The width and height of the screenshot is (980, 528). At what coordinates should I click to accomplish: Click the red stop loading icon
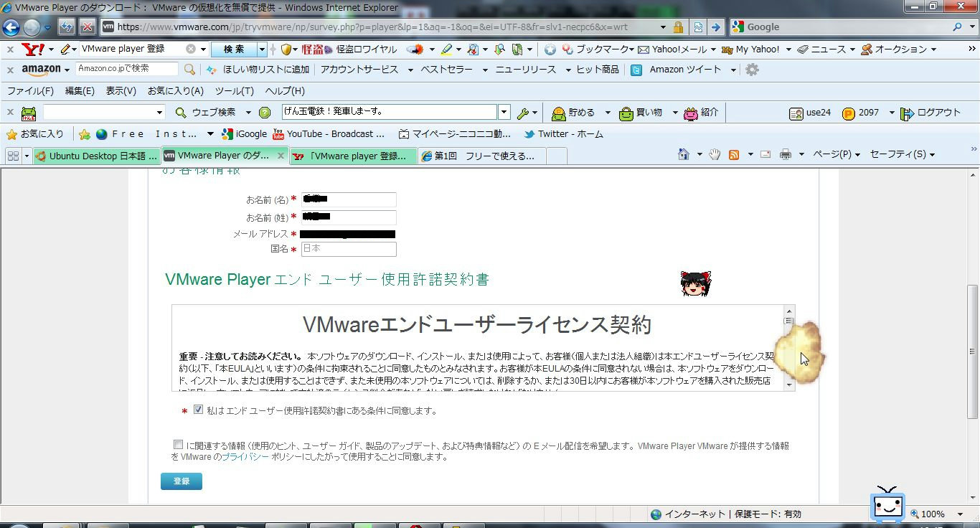point(87,27)
